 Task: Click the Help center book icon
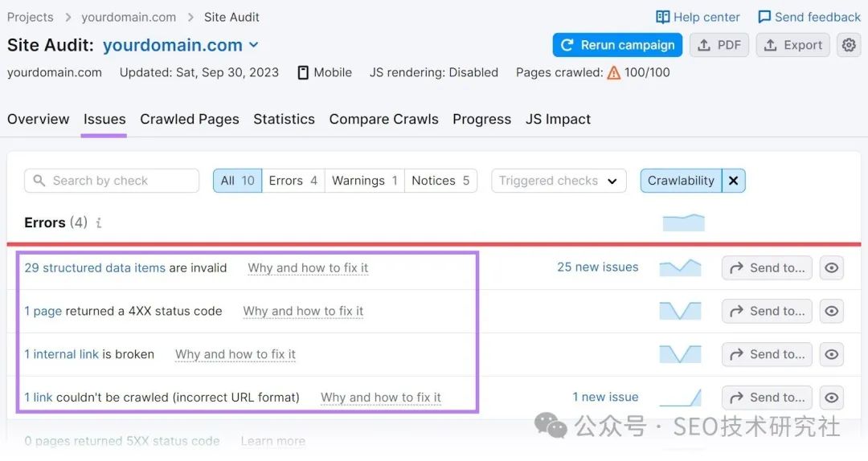pyautogui.click(x=662, y=17)
